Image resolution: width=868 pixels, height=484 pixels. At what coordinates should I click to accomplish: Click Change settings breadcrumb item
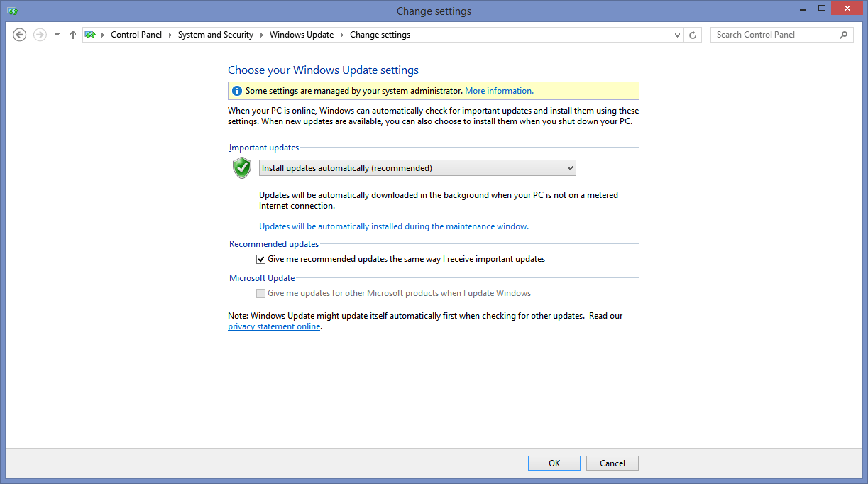click(x=380, y=34)
